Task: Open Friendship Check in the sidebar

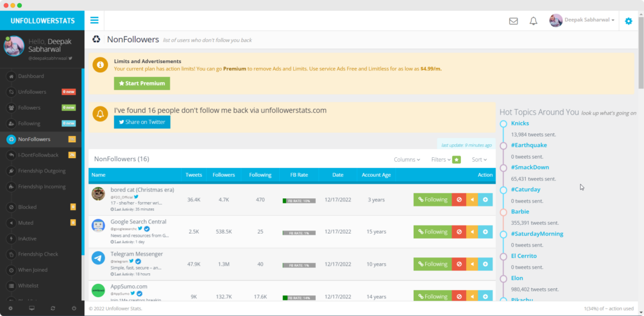Action: click(41, 254)
